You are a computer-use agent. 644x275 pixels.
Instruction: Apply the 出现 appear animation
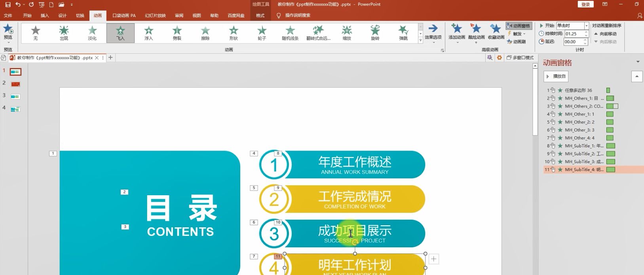(64, 33)
